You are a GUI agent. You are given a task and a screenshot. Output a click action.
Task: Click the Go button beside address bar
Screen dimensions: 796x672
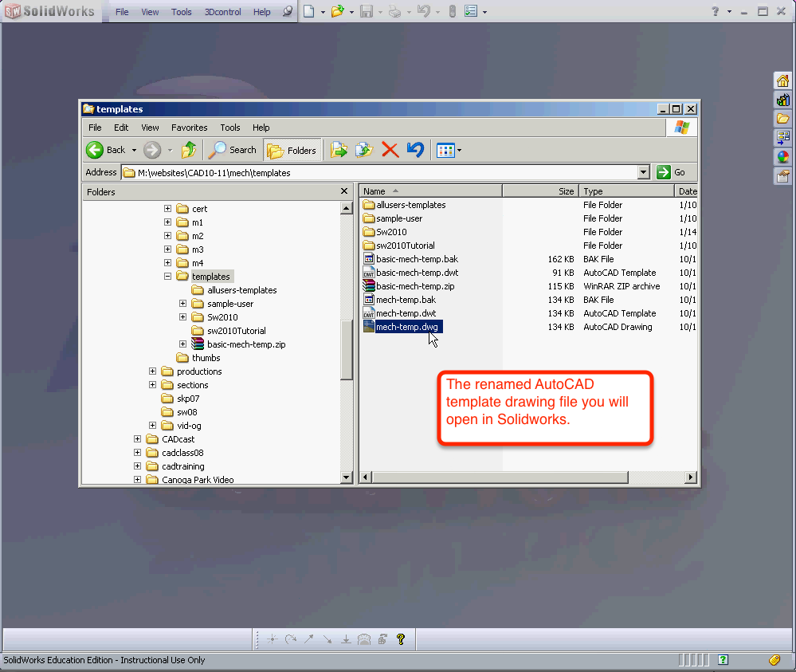671,172
